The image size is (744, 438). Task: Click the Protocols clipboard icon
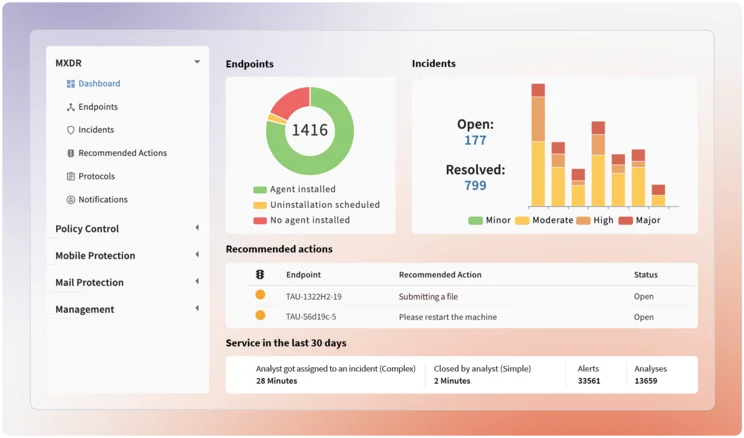click(x=71, y=177)
